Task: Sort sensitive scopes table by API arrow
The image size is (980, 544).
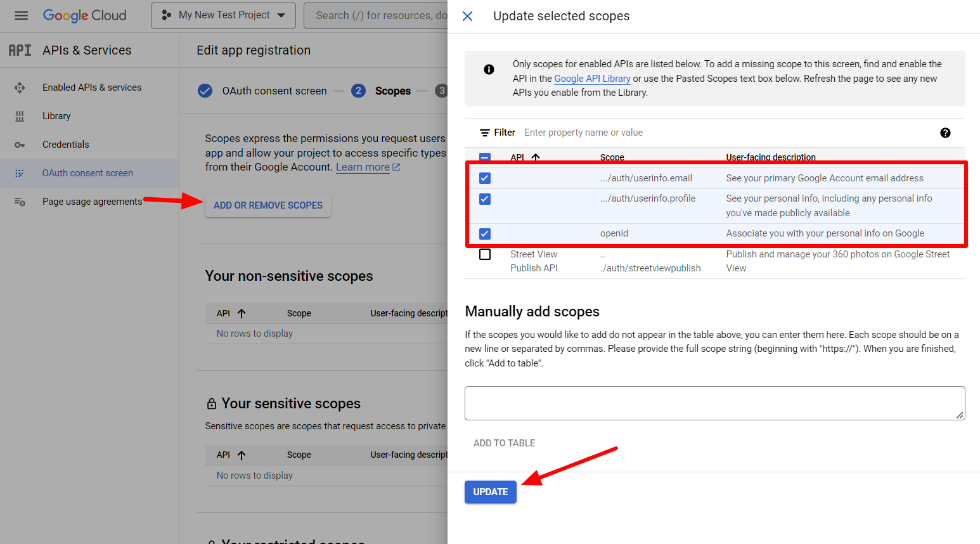Action: [x=242, y=455]
